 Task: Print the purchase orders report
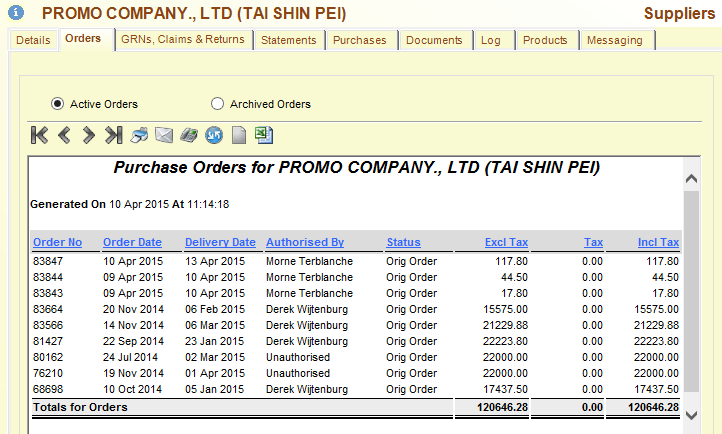click(140, 135)
